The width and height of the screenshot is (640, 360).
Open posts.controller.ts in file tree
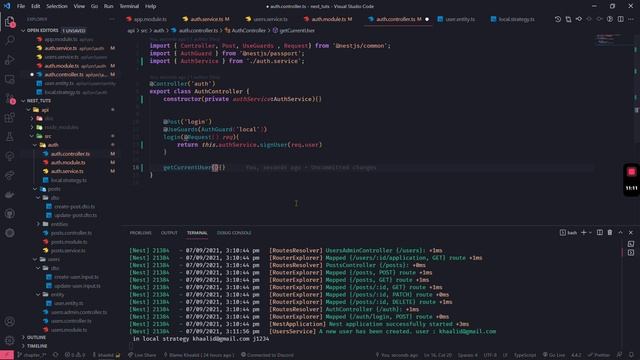[71, 233]
